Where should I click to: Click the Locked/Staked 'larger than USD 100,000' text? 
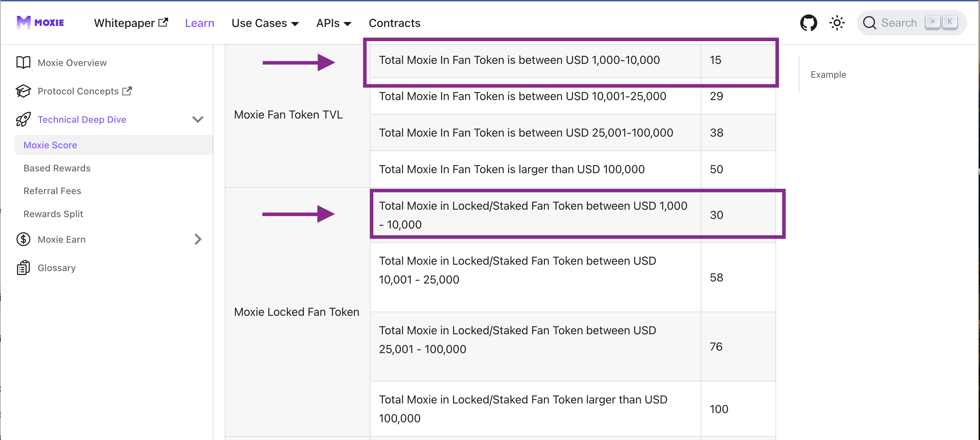click(523, 409)
